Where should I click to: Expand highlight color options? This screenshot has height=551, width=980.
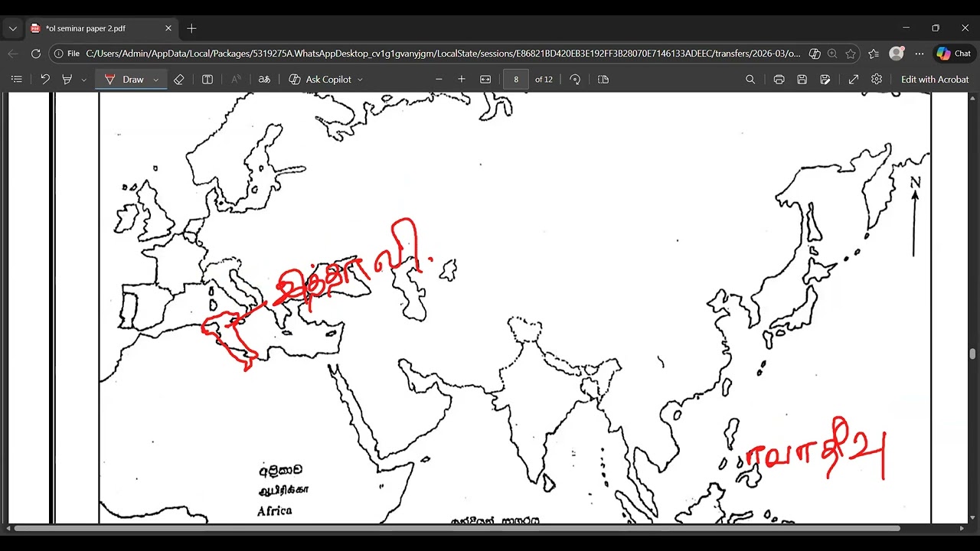tap(83, 80)
